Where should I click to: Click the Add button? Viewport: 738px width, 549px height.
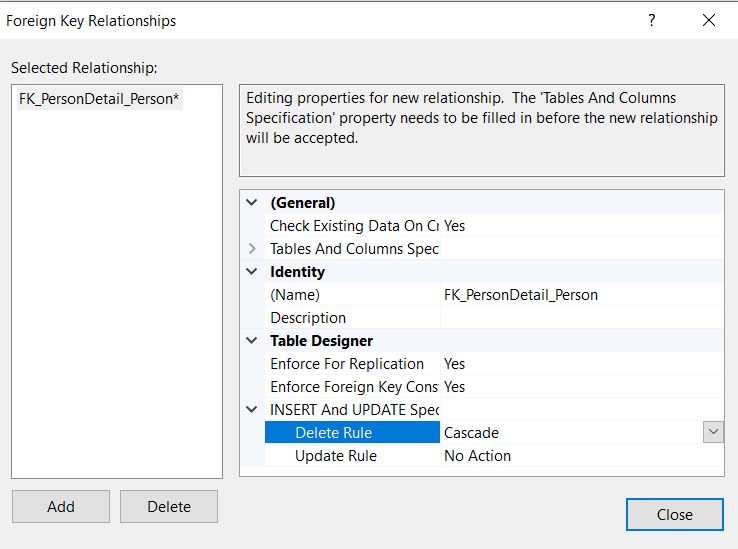point(61,507)
